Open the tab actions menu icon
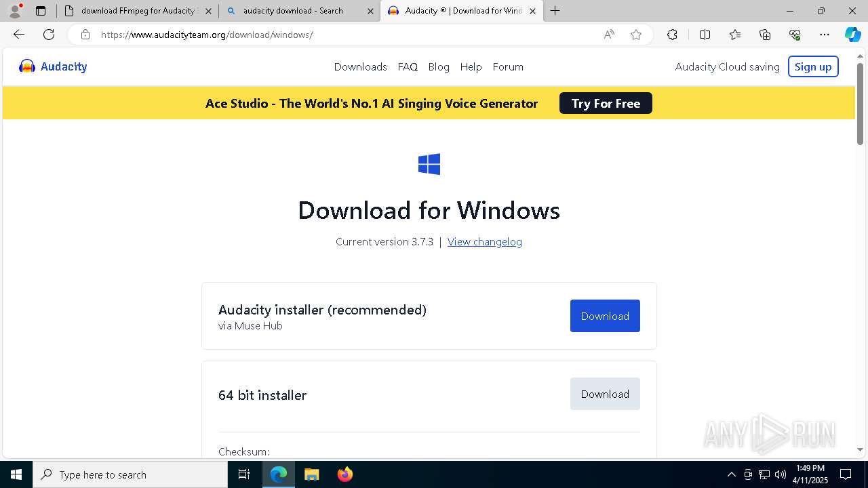 point(41,11)
